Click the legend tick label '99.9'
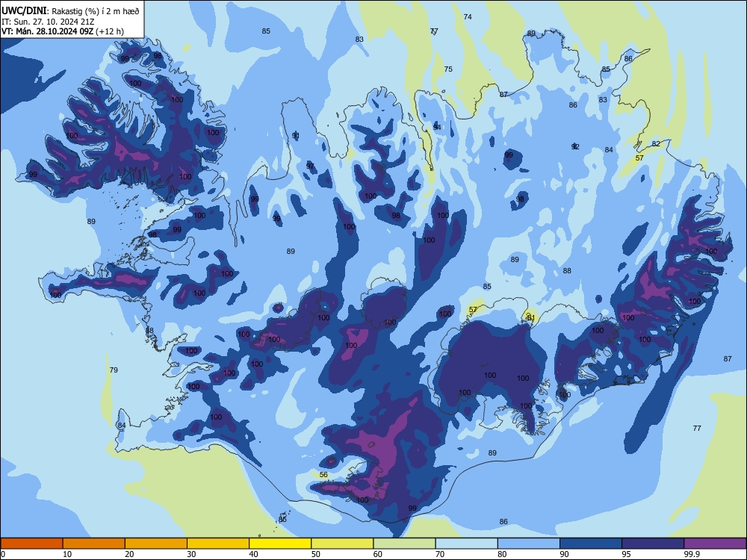 point(692,554)
